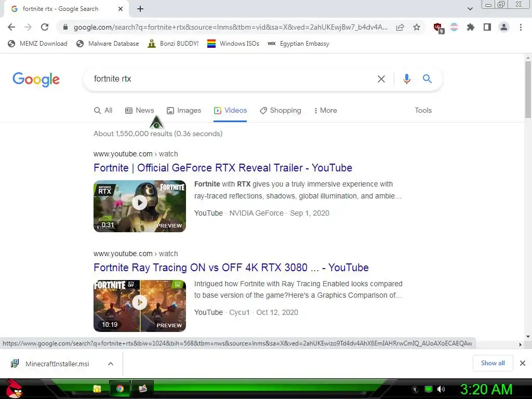Go to Google homepage via logo

click(x=36, y=79)
